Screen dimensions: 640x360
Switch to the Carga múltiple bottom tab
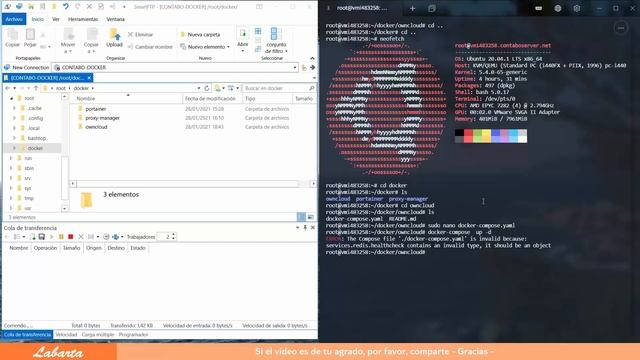click(x=98, y=335)
